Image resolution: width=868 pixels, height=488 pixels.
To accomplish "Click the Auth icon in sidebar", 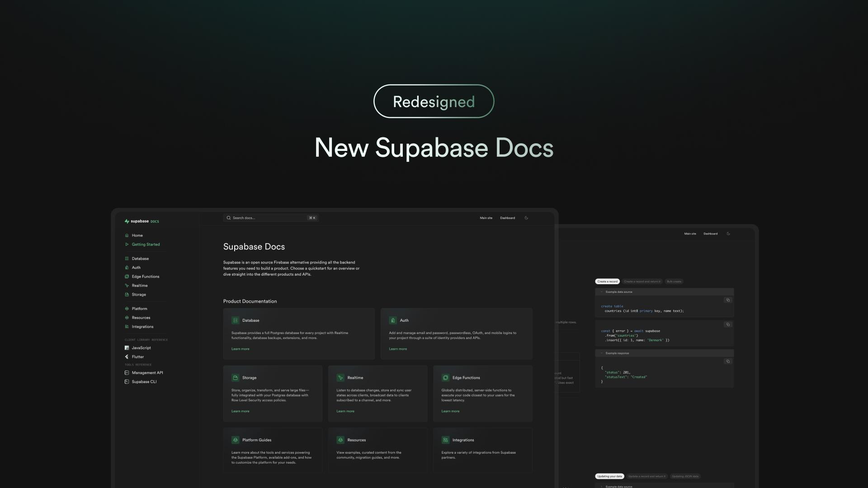I will pyautogui.click(x=127, y=267).
